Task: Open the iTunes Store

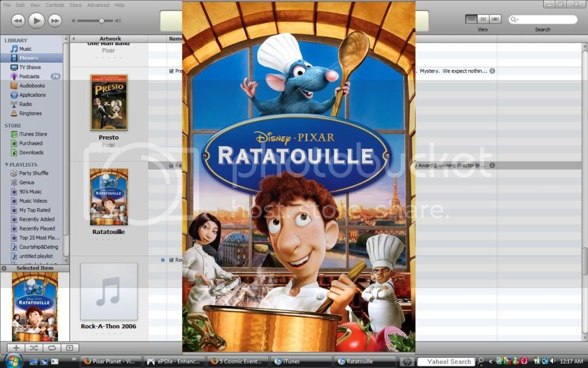Action: tap(33, 134)
